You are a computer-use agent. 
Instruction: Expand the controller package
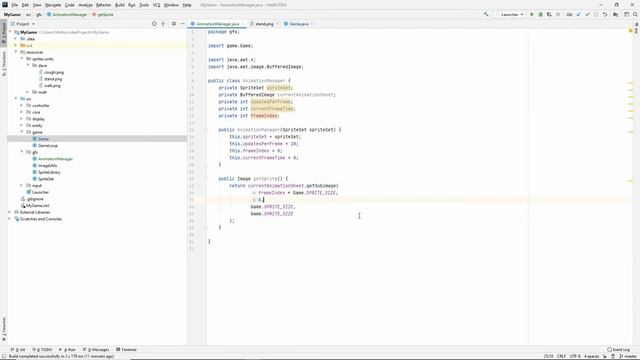tap(22, 105)
